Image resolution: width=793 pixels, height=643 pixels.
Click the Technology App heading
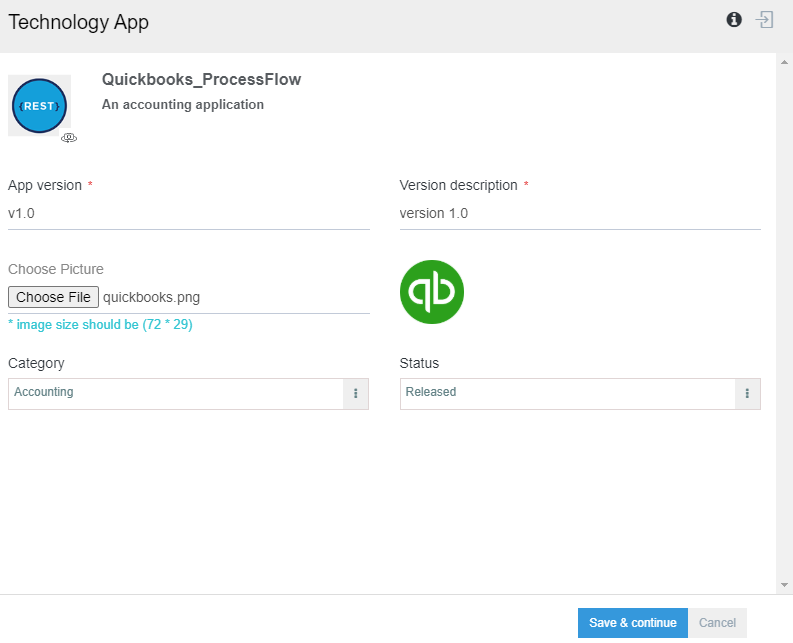[x=78, y=22]
